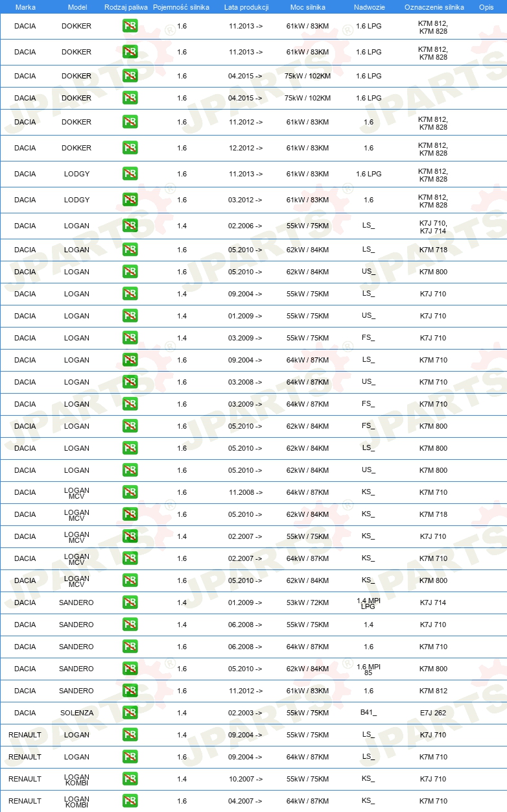Click SANDERO in the 11.2012 row
Screen dimensions: 507x812
tap(77, 691)
